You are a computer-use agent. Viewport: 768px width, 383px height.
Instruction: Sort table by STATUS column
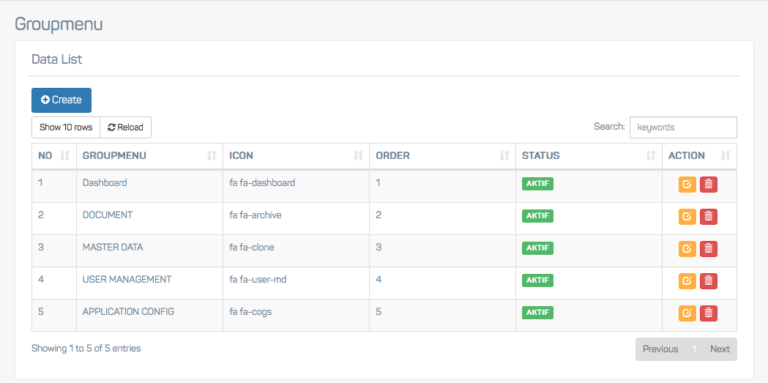click(589, 156)
